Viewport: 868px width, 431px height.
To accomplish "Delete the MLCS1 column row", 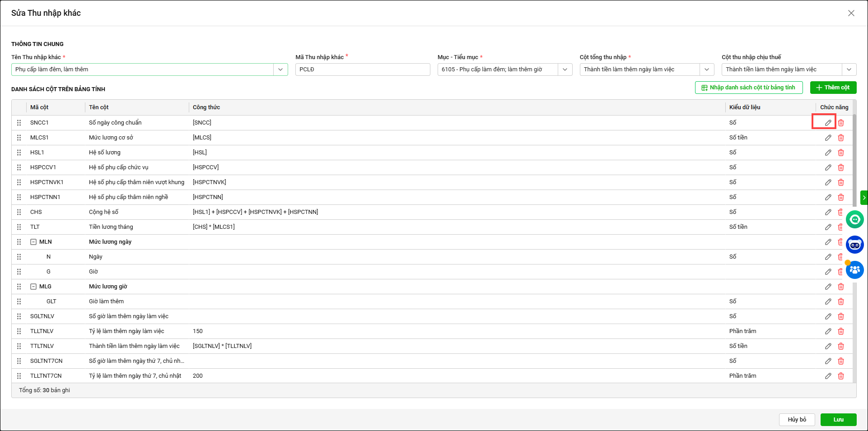I will pyautogui.click(x=840, y=138).
